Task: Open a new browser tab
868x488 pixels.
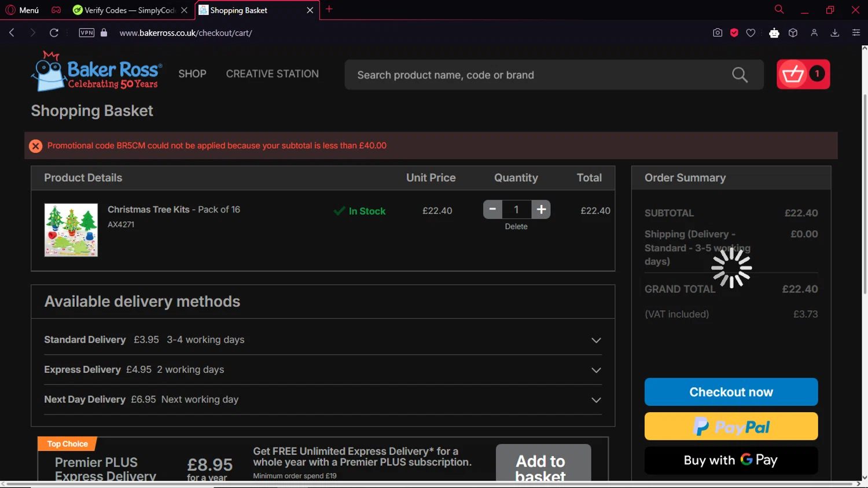Action: (329, 9)
